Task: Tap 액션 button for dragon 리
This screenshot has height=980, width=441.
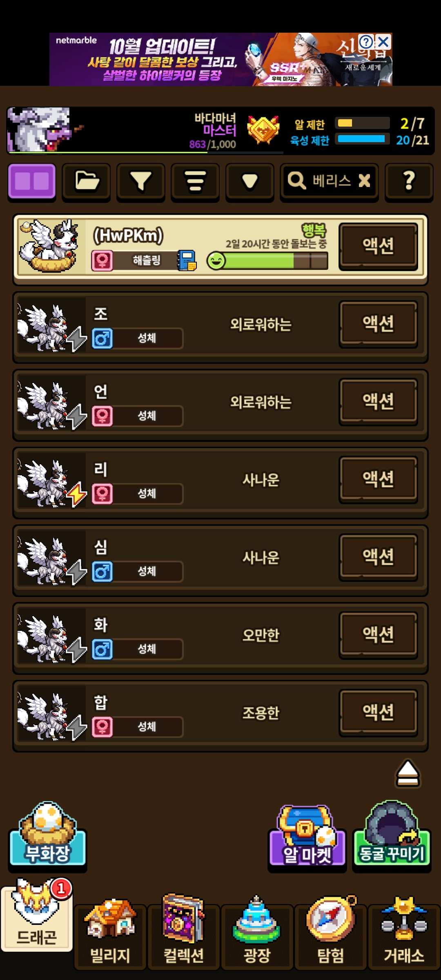Action: tap(378, 479)
